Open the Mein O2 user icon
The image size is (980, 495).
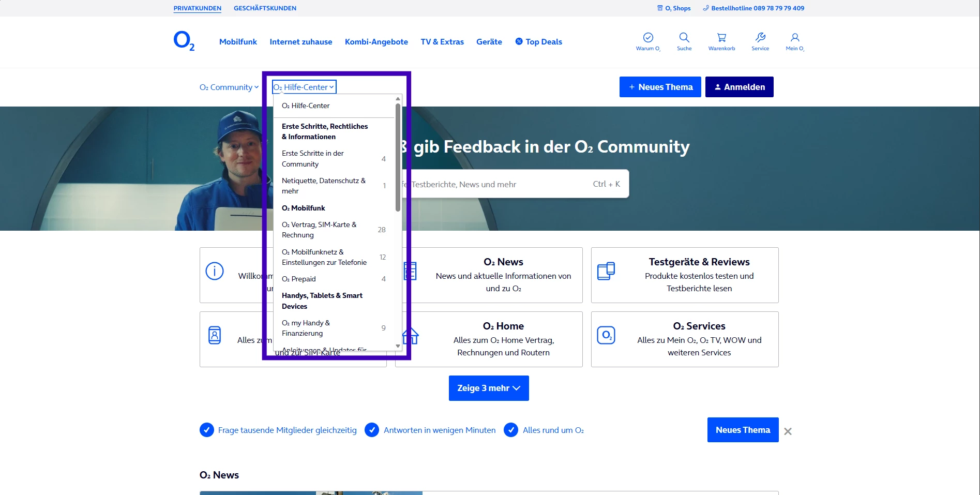795,37
